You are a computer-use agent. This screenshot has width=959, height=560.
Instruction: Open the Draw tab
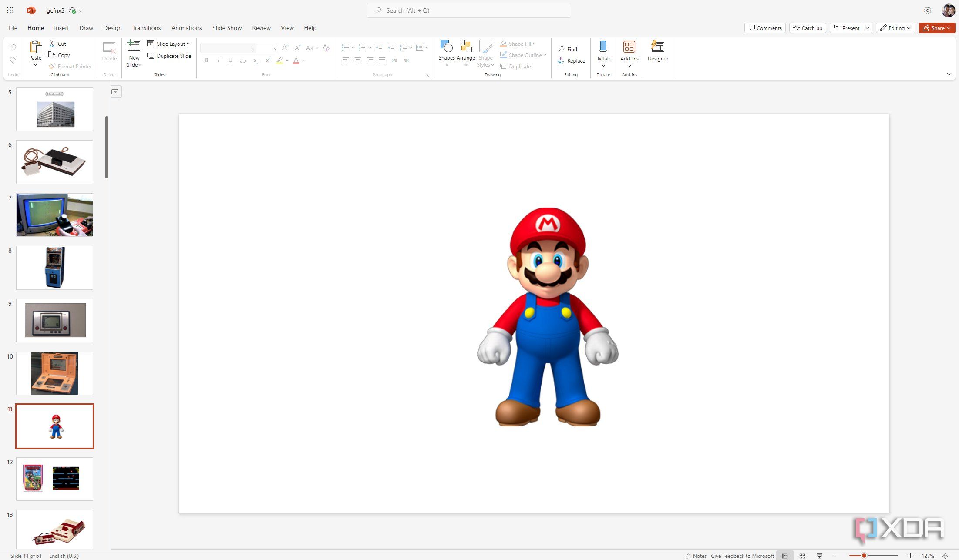[x=86, y=28]
